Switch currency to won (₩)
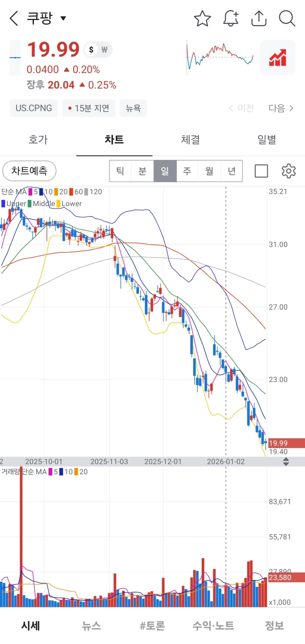 pos(104,50)
